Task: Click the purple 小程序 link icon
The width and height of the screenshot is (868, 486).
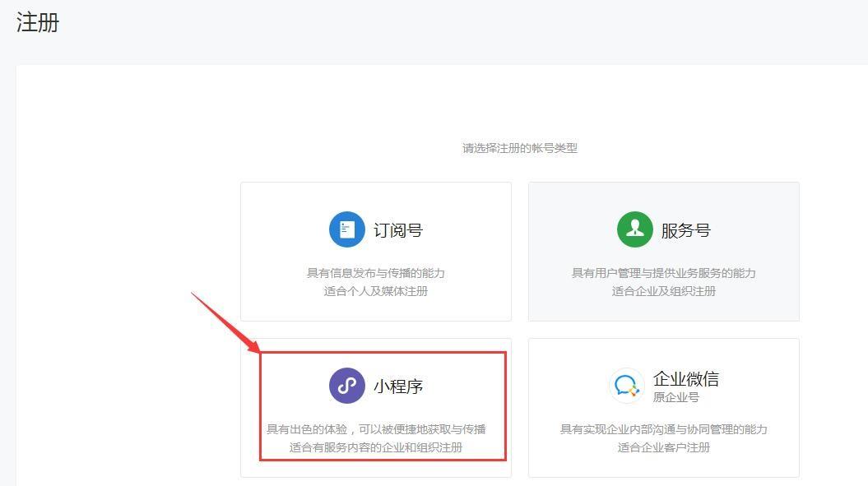Action: point(347,386)
